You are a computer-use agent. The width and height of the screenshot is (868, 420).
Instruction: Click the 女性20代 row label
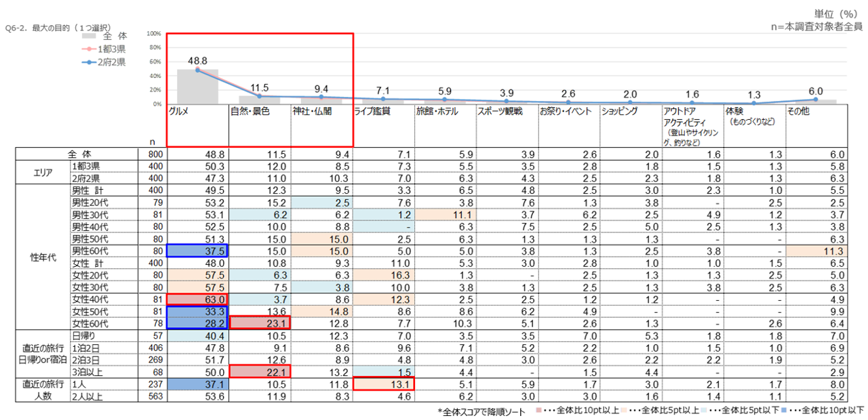point(90,275)
